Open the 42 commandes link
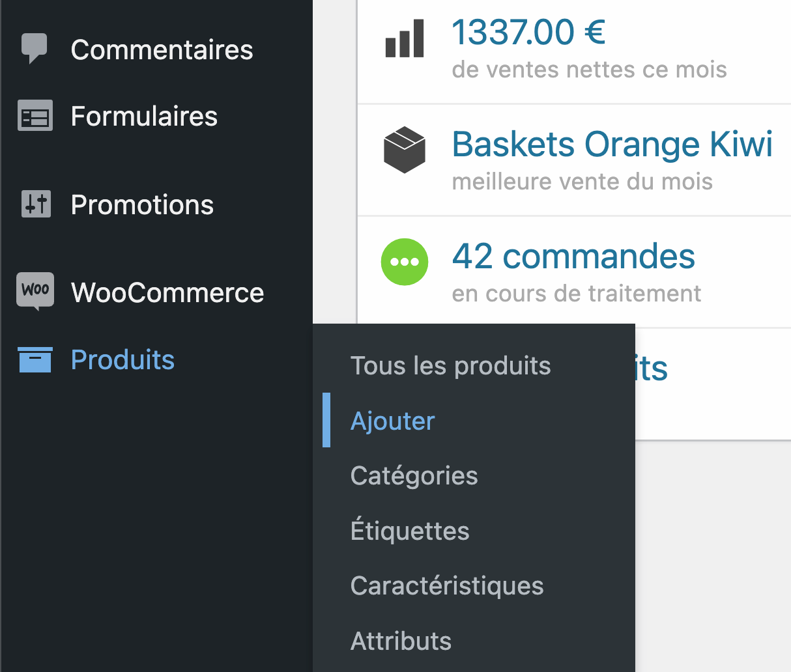This screenshot has width=791, height=672. [x=573, y=256]
